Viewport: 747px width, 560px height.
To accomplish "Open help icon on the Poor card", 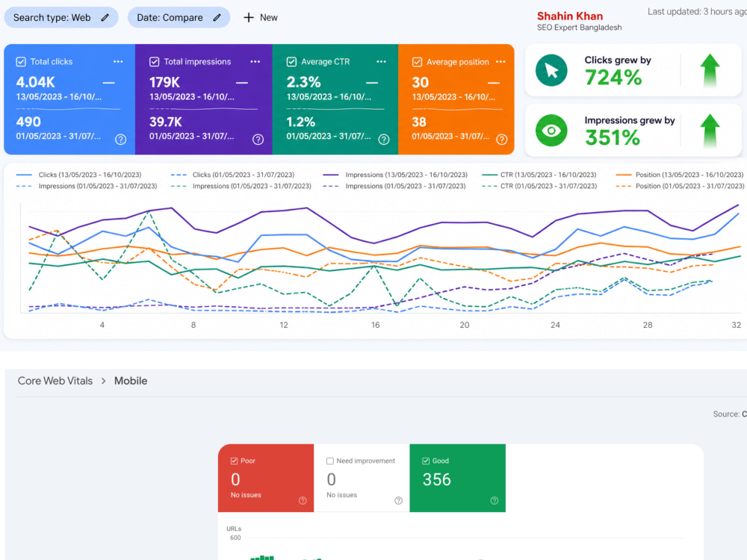I will (303, 500).
